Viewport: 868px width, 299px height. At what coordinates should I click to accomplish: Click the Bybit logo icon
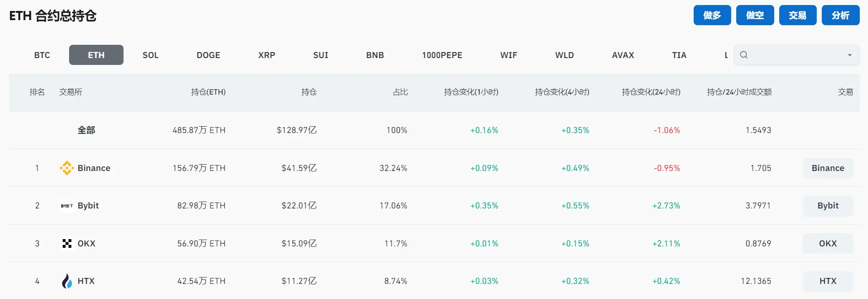67,206
